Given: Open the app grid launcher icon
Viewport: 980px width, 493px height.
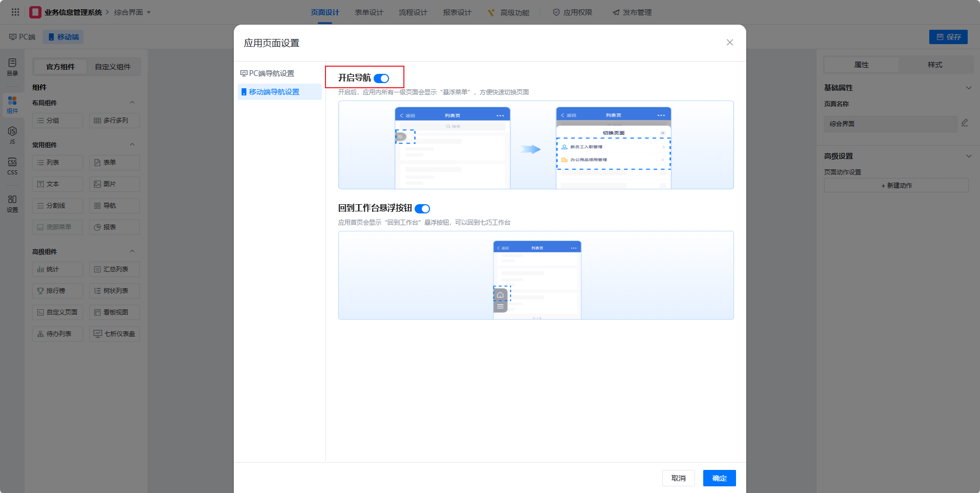Looking at the screenshot, I should point(15,12).
